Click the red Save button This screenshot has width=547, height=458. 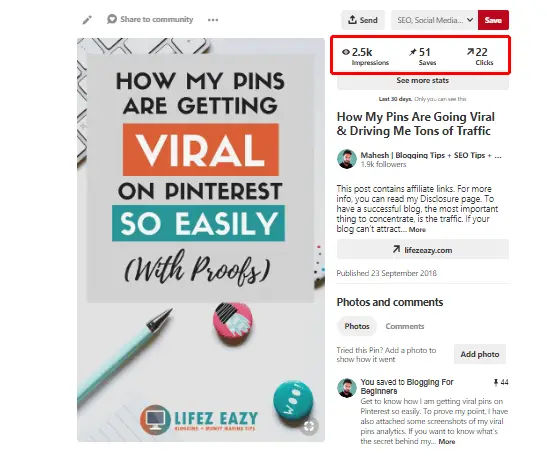click(x=493, y=20)
